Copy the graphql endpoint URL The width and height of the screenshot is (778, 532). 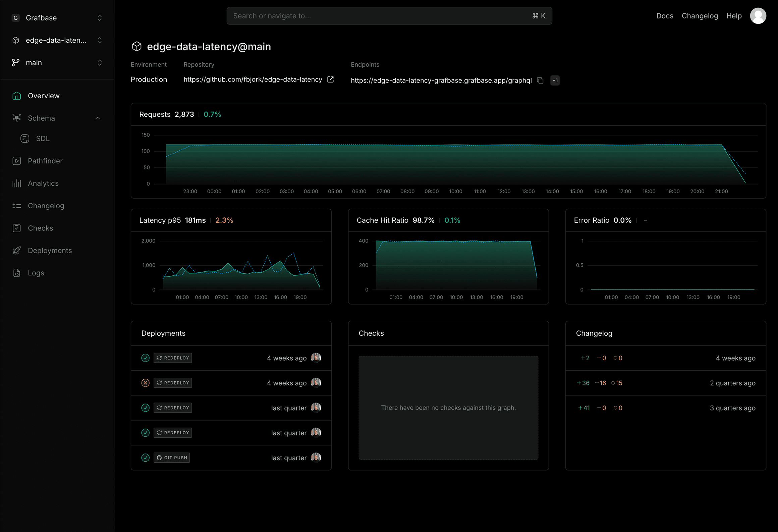(540, 81)
